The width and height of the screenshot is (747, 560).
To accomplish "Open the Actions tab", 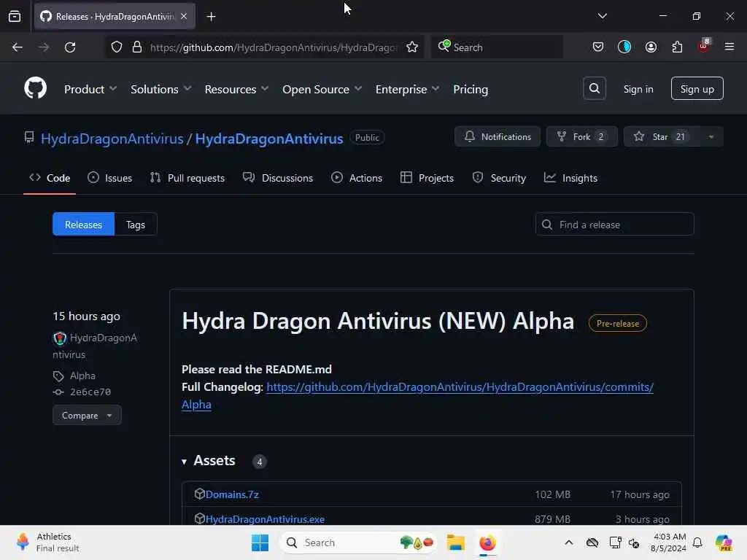I will pos(357,178).
